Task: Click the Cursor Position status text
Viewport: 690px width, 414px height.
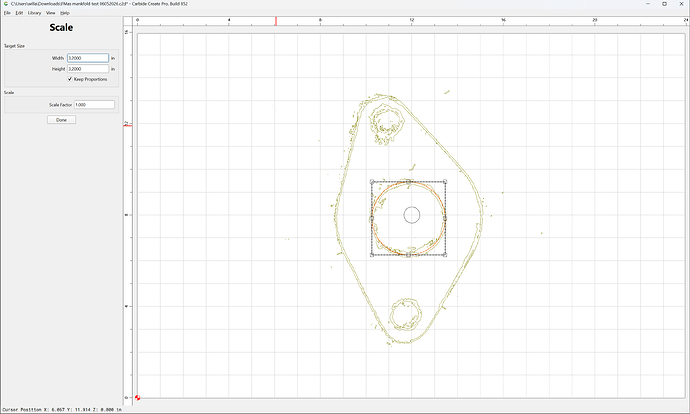Action: tap(62, 410)
